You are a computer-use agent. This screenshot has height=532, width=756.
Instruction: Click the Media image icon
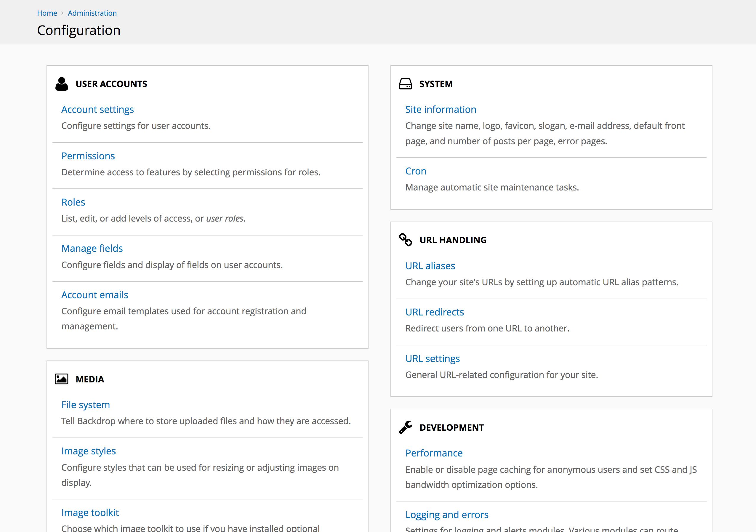tap(62, 379)
